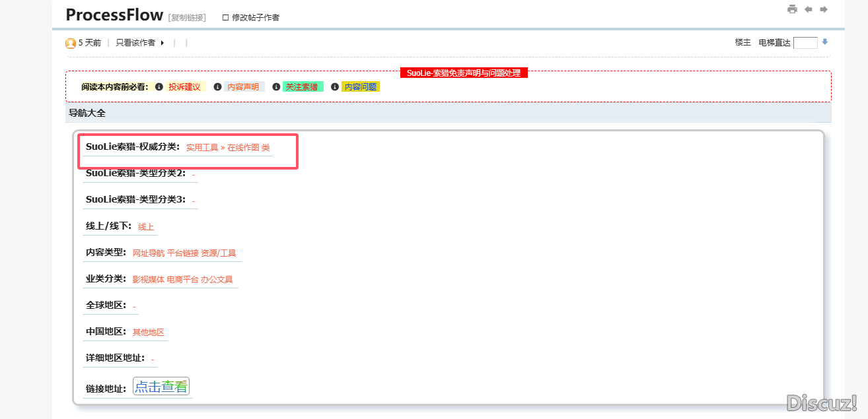Open the 实用工具 category link

click(201, 148)
